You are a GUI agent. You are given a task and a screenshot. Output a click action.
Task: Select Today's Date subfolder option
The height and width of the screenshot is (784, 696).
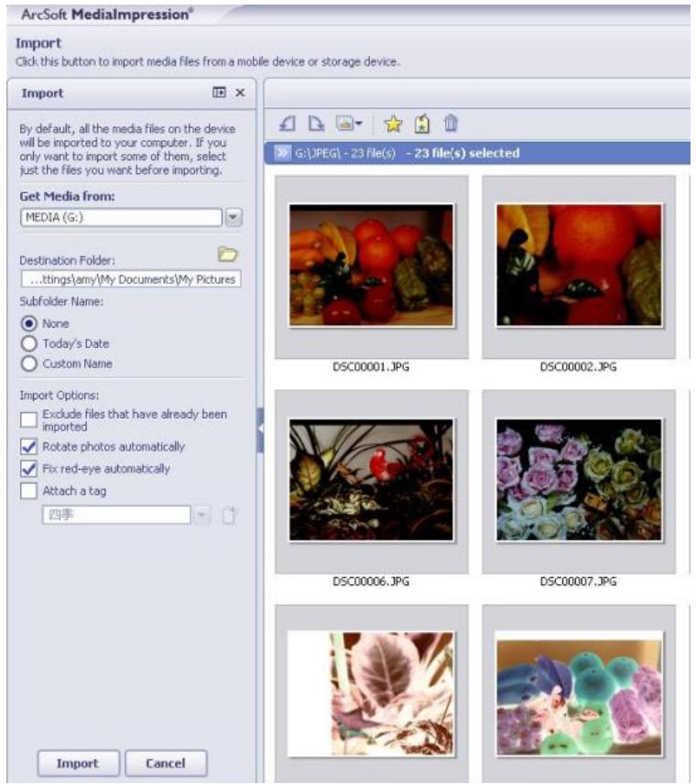point(29,343)
